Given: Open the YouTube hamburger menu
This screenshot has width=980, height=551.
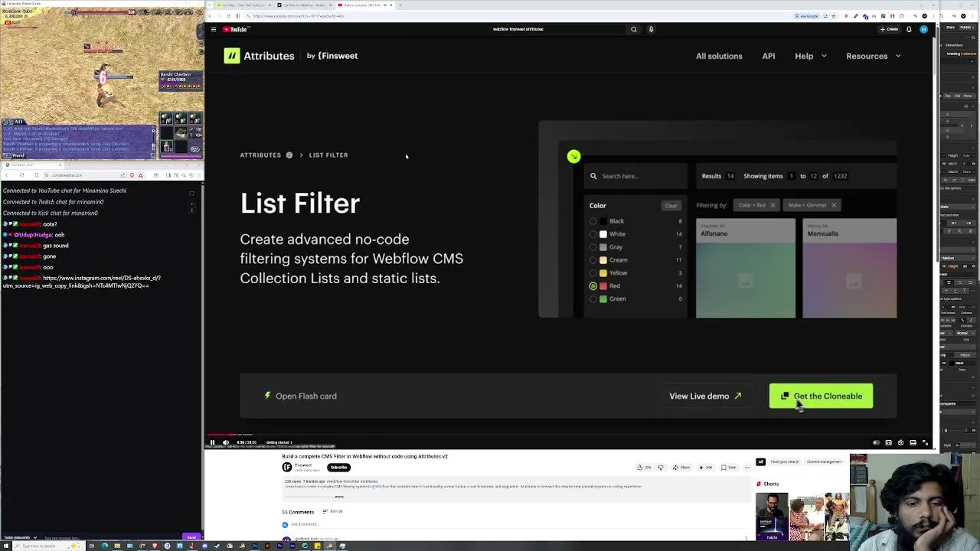Looking at the screenshot, I should pyautogui.click(x=213, y=29).
